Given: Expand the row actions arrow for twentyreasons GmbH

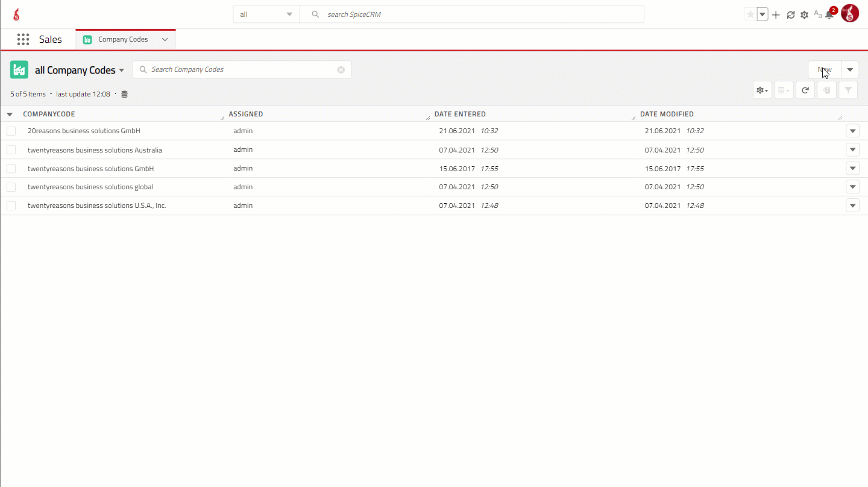Looking at the screenshot, I should click(x=852, y=168).
